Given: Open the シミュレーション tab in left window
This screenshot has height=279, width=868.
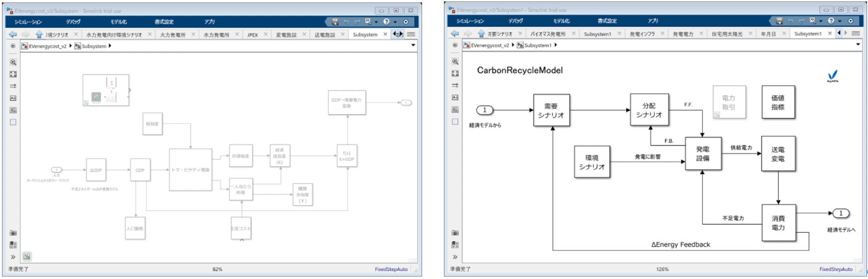Looking at the screenshot, I should [28, 22].
